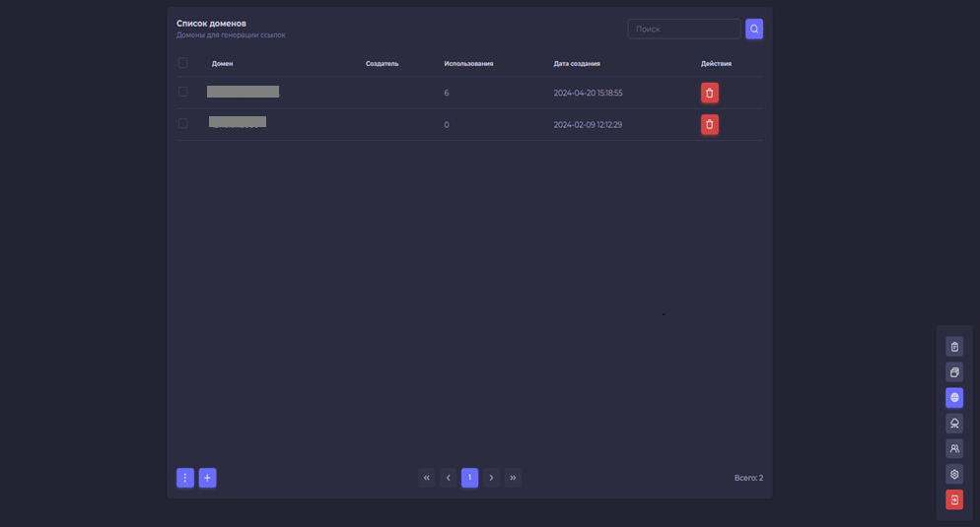Open the clipboard icon in sidebar
The image size is (980, 527).
coord(954,347)
